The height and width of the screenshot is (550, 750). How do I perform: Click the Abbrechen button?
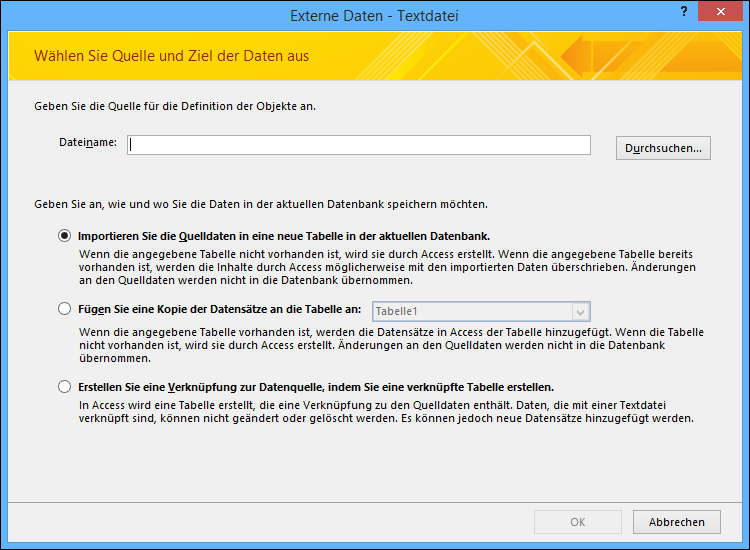pyautogui.click(x=676, y=522)
